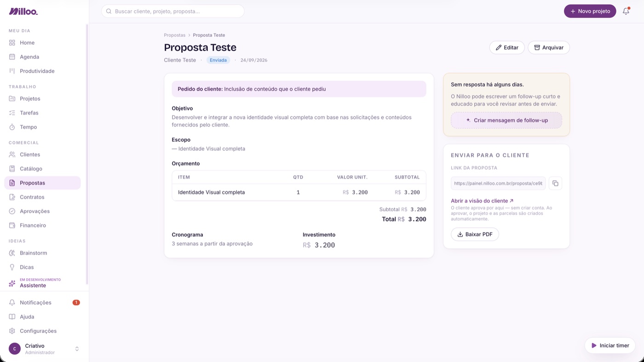Image resolution: width=644 pixels, height=362 pixels.
Task: Click Propostas breadcrumb link
Action: [174, 35]
